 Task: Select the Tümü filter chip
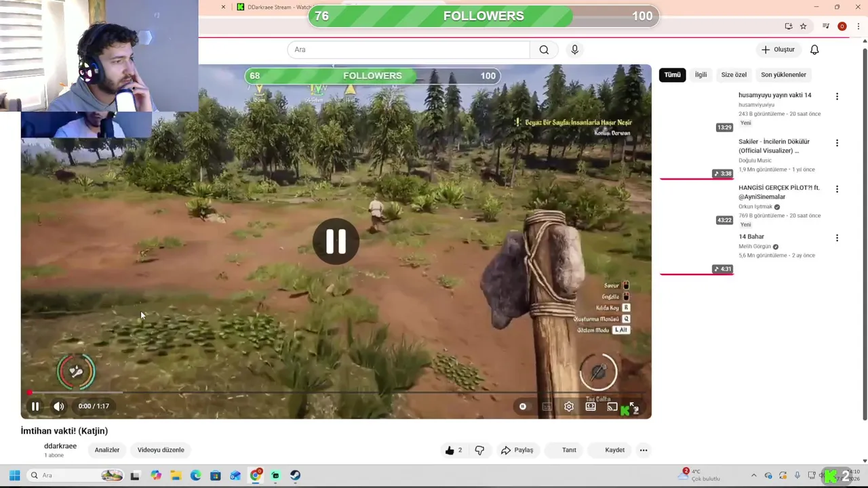pos(672,75)
